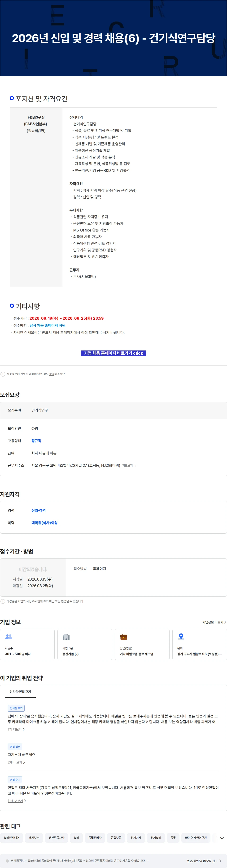Expand the 본 채용정보는 잡코리아의 disclaimer chevron
Viewport: 227px width, 868px height.
click(148, 861)
